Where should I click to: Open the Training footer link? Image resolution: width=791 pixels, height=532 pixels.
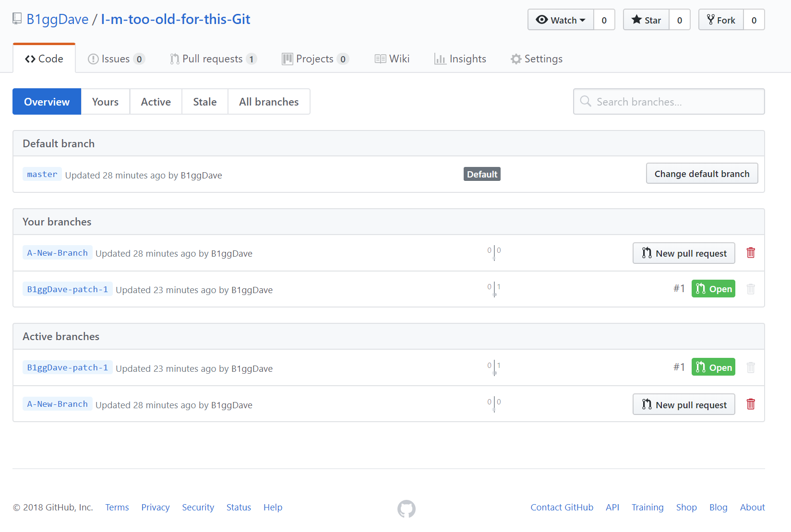(x=647, y=507)
